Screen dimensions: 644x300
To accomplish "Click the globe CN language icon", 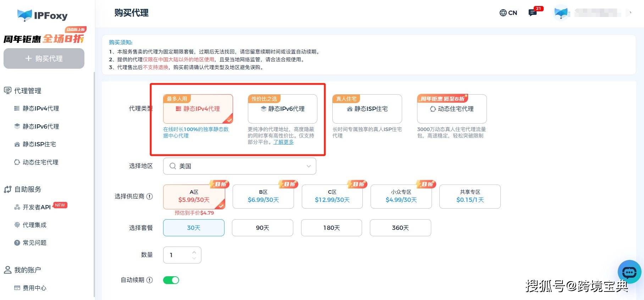I will [508, 13].
